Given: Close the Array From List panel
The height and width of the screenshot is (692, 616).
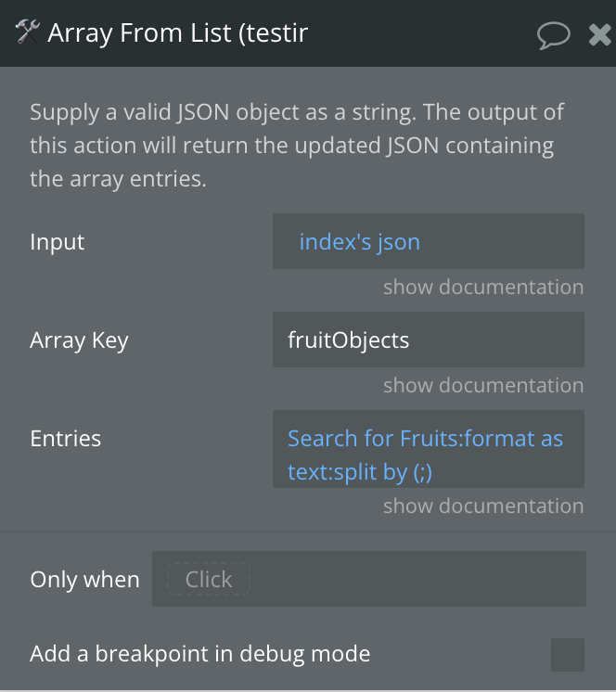Looking at the screenshot, I should (x=600, y=35).
